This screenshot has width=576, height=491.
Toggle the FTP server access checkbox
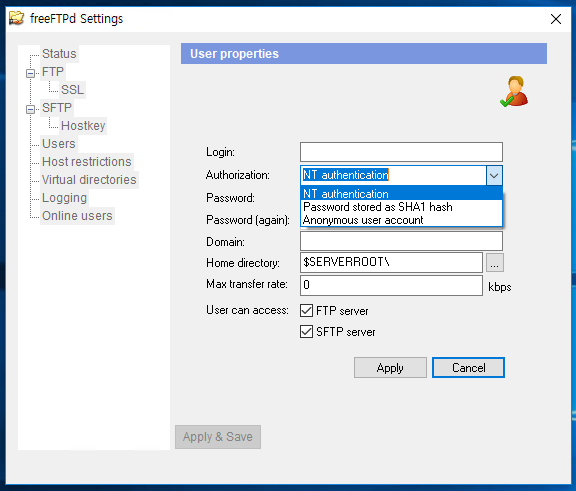306,311
